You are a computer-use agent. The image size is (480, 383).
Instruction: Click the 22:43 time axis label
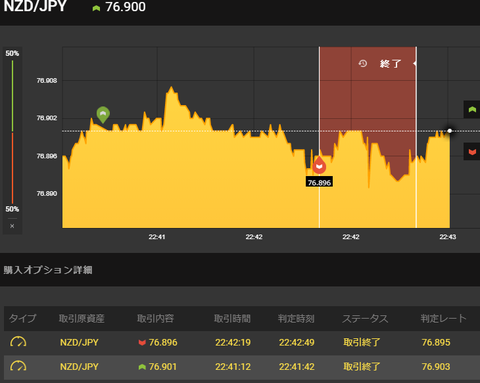[x=448, y=237]
